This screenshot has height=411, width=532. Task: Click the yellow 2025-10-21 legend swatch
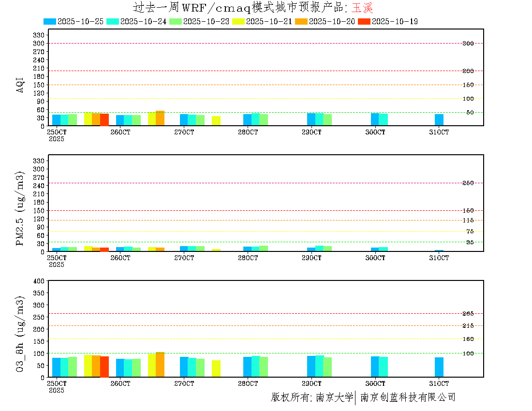click(x=238, y=21)
